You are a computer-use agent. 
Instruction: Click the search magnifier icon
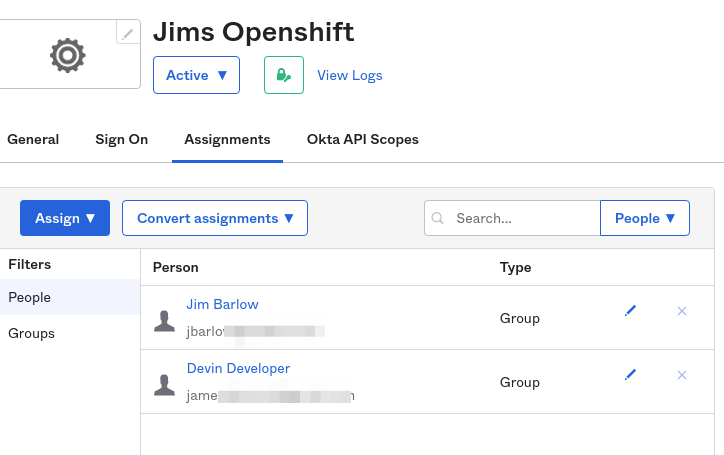[438, 218]
